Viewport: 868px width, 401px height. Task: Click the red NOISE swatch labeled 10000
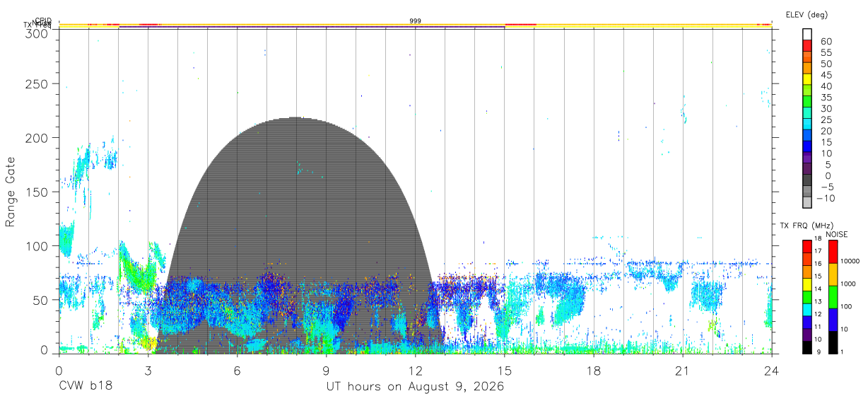(833, 252)
